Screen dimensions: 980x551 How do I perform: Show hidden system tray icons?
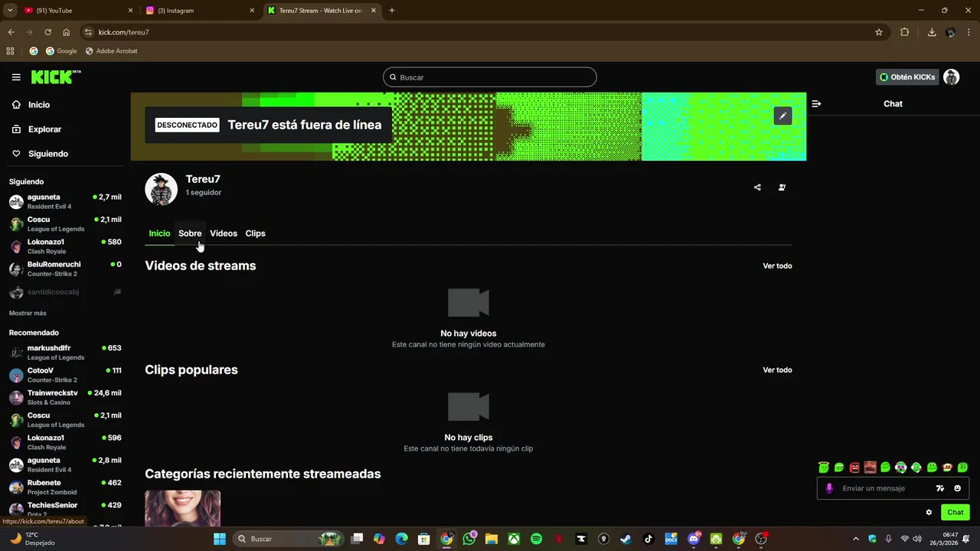855,539
